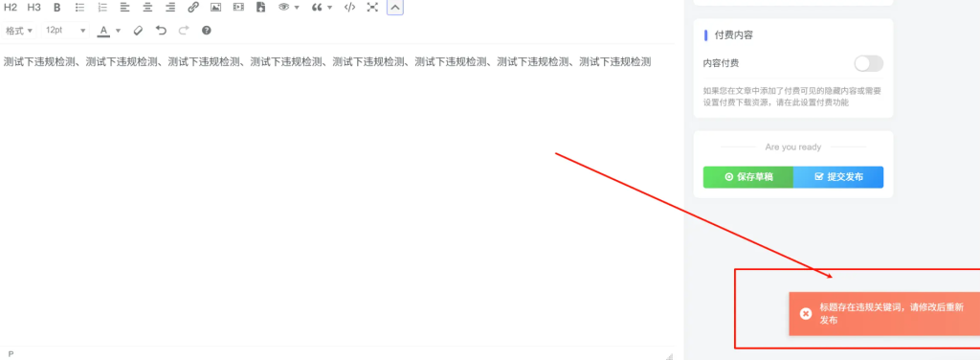
Task: Align text to the right
Action: tap(170, 8)
